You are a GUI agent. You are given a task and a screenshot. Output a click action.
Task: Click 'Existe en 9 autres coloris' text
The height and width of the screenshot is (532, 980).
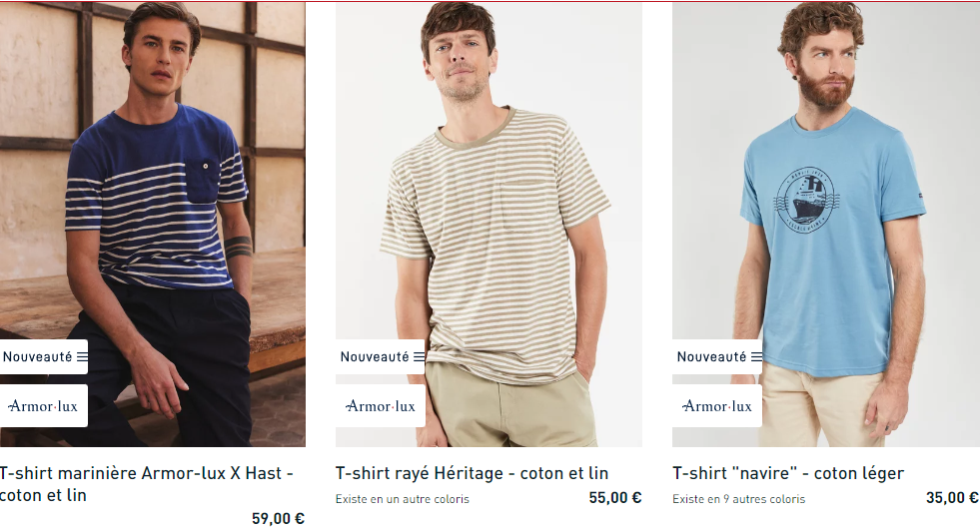pos(739,499)
